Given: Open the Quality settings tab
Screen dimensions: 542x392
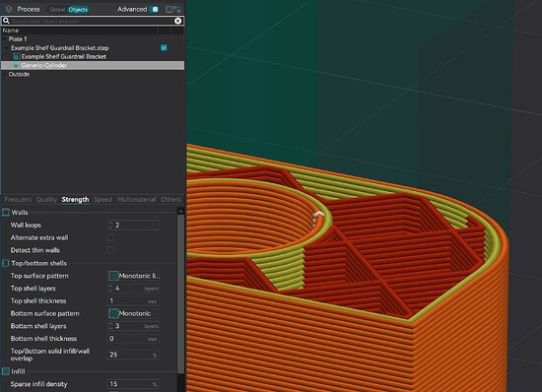Looking at the screenshot, I should (x=46, y=200).
